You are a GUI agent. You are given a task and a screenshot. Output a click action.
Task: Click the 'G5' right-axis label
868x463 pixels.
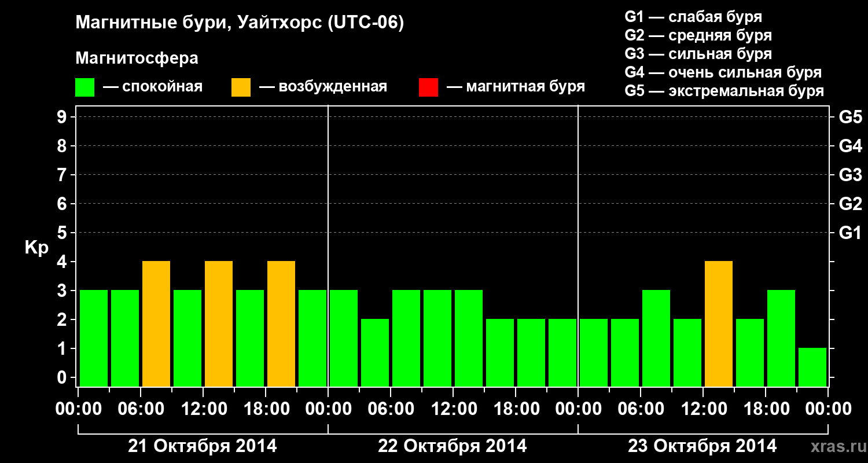click(850, 117)
